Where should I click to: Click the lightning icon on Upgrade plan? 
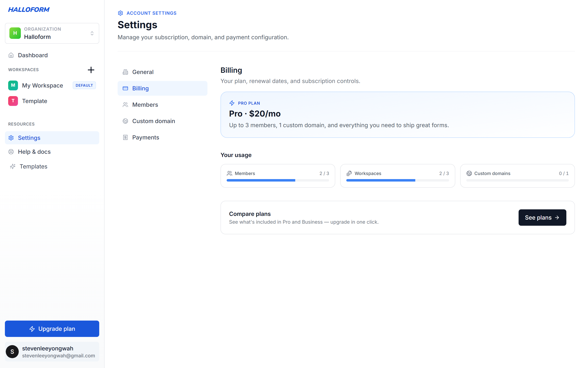pos(32,329)
